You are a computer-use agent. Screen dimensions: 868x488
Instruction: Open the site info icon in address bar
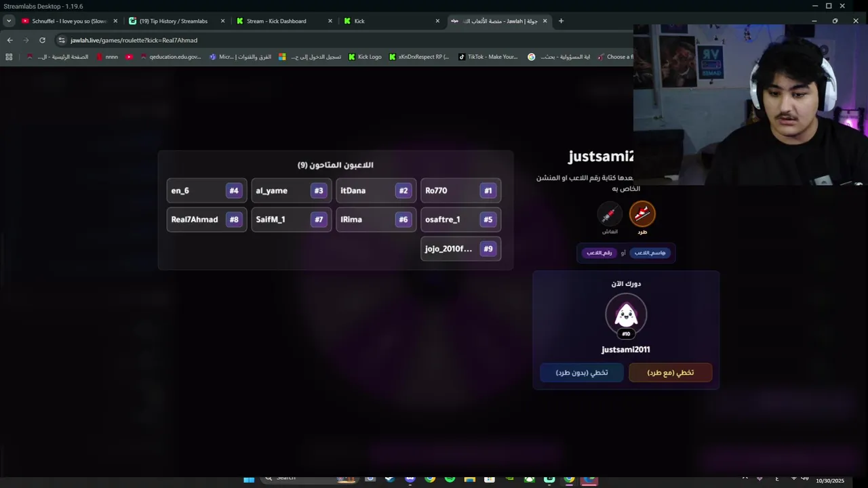(x=62, y=40)
